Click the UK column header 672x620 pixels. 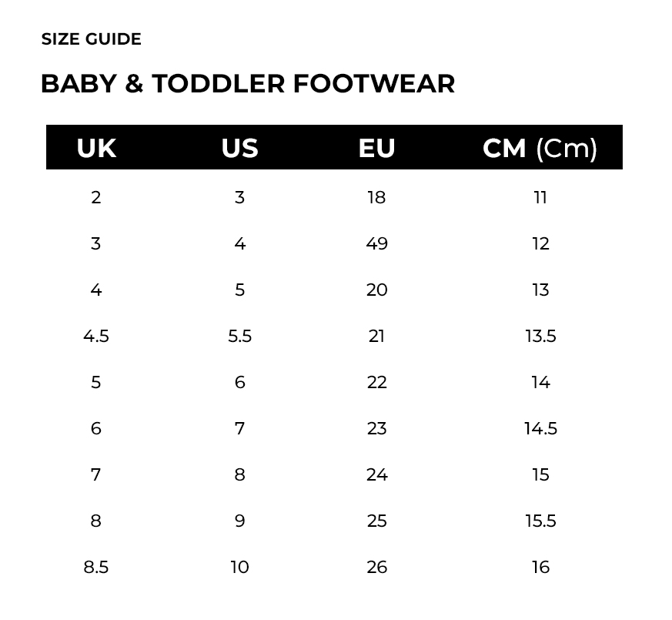tap(96, 149)
